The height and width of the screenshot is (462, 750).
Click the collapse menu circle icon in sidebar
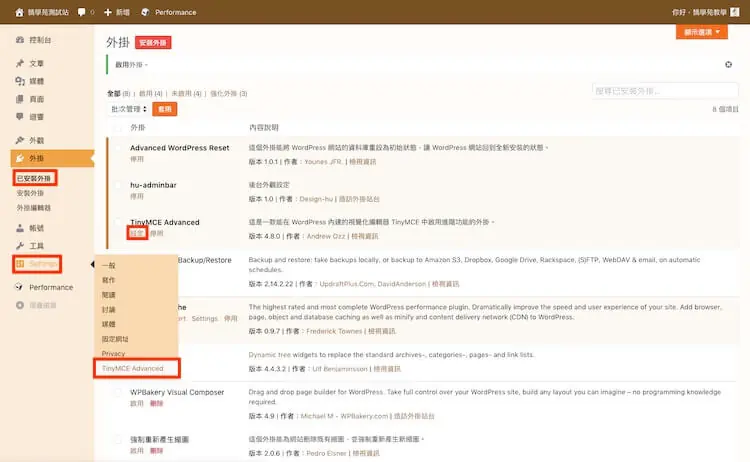coord(20,305)
